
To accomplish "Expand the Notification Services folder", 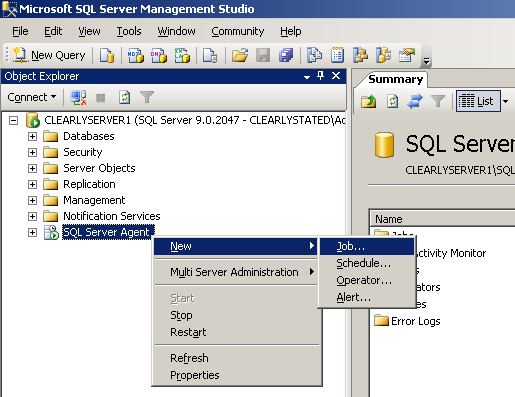I will pyautogui.click(x=32, y=216).
